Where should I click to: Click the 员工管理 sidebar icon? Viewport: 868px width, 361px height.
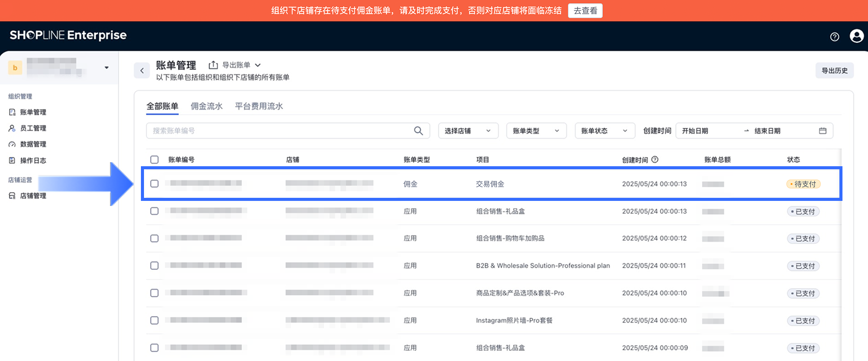tap(12, 128)
